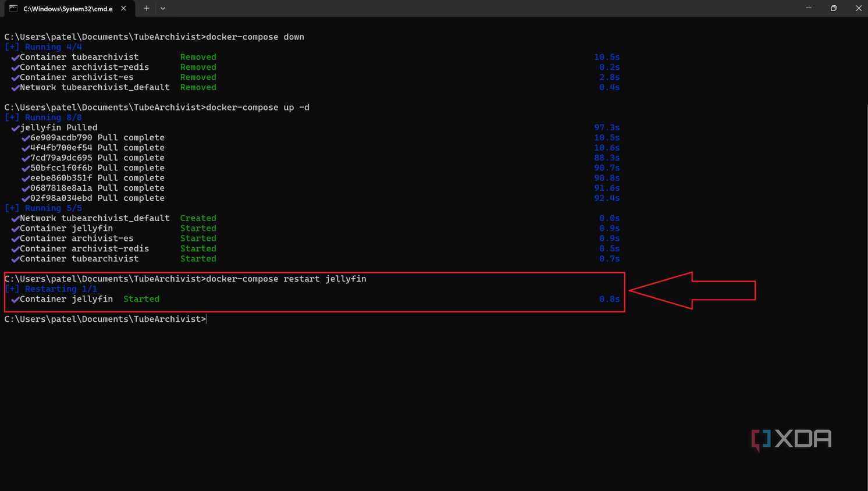Click 'Container archivist-redis' in the Started list

tap(84, 248)
